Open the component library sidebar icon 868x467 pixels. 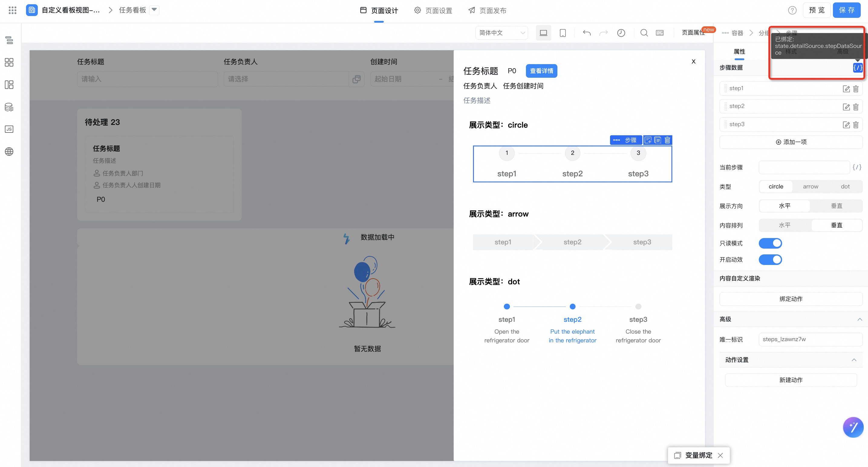[x=9, y=62]
